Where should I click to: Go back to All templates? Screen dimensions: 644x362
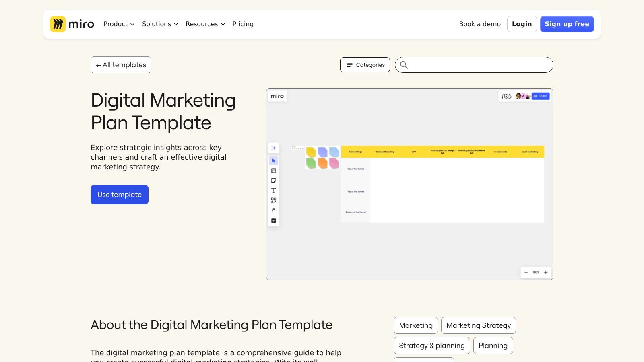121,65
